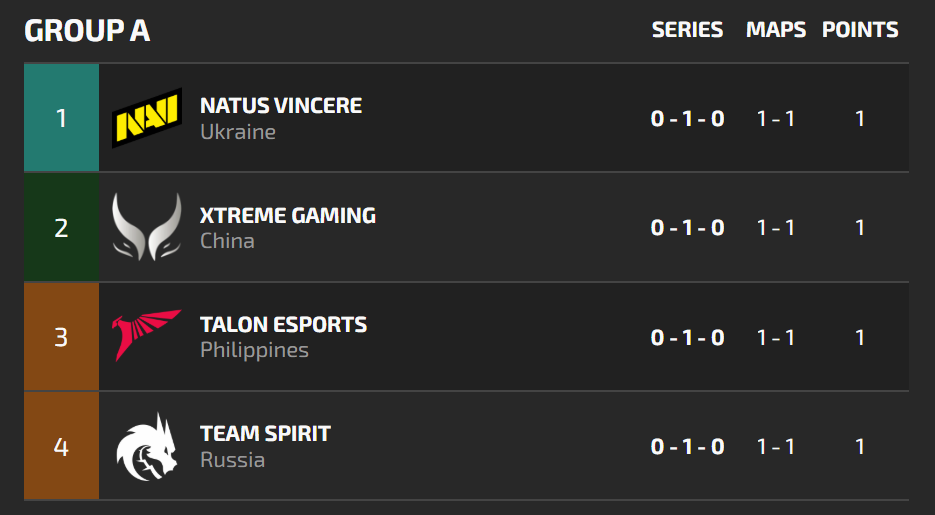Click the Natus Vincere team logo
935x515 pixels.
146,118
